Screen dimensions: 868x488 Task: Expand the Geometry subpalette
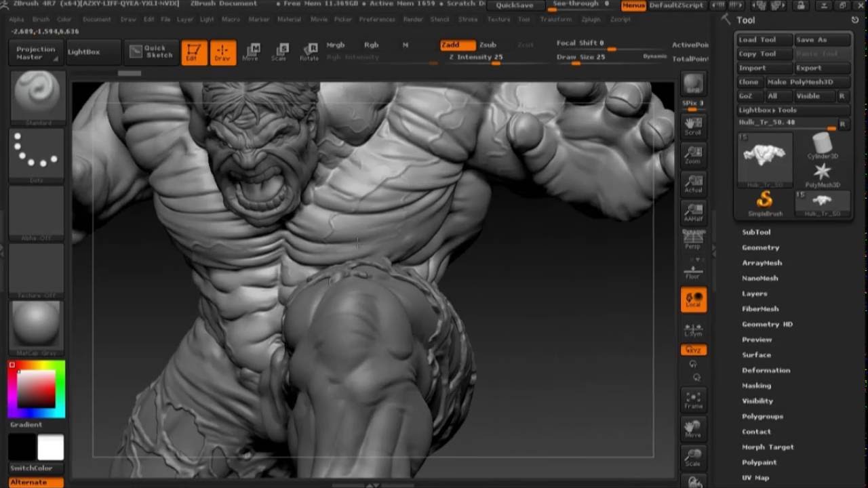pos(760,247)
